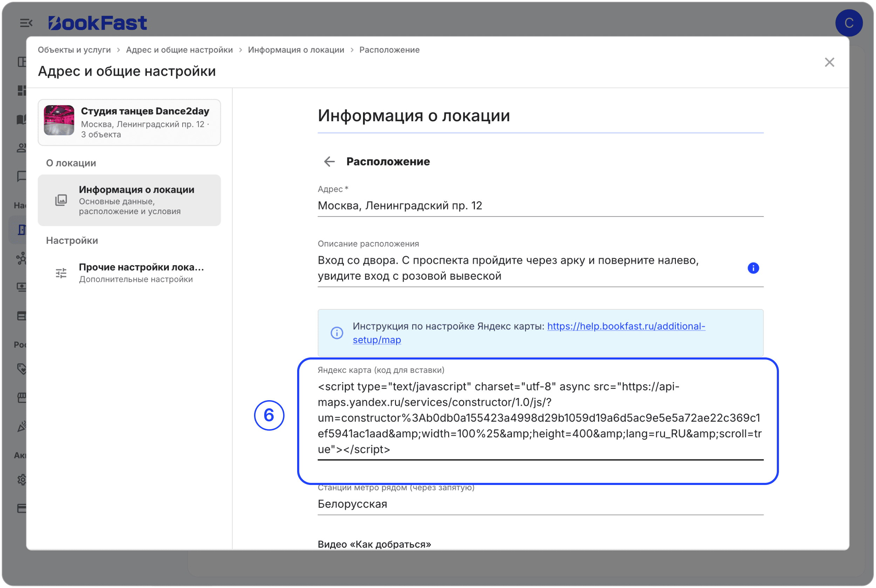
Task: Edit the Описание расположения text field
Action: pyautogui.click(x=540, y=268)
